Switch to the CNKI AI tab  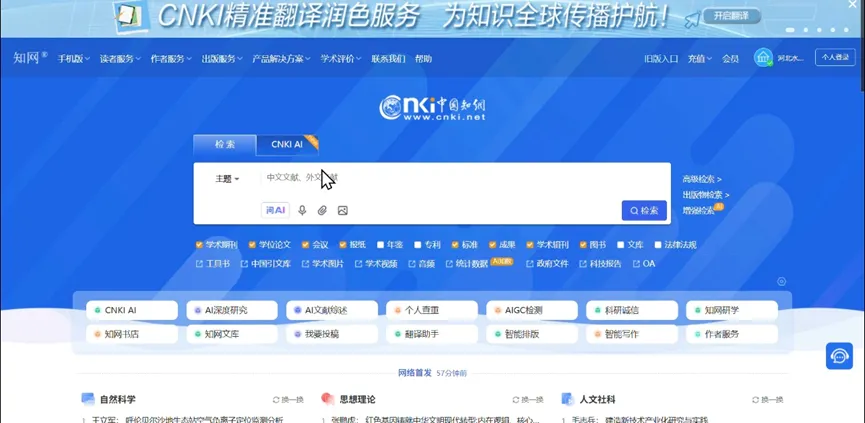[287, 144]
